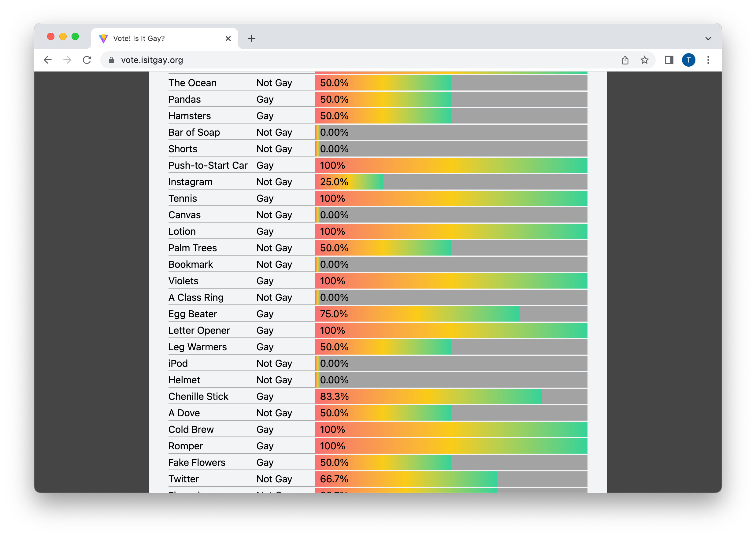Click 'A Dove' text

(184, 413)
